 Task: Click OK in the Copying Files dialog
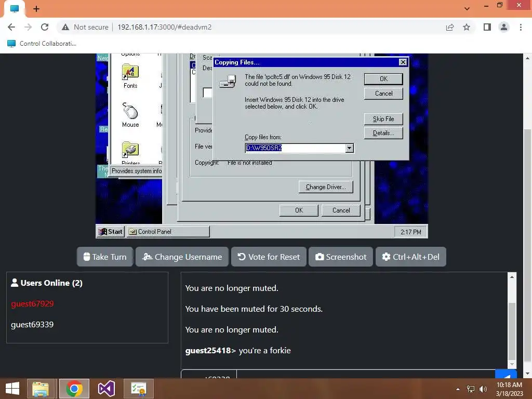click(383, 79)
